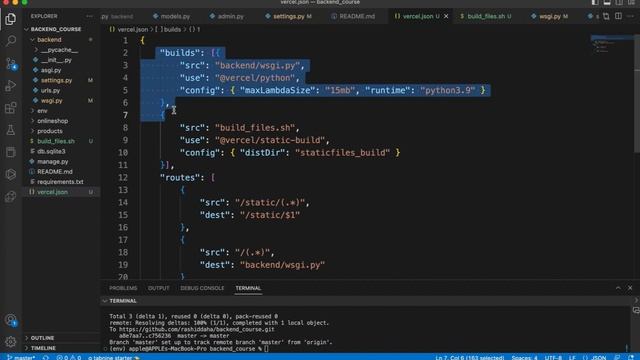Open asgi.py in the explorer
The width and height of the screenshot is (640, 360).
(51, 70)
